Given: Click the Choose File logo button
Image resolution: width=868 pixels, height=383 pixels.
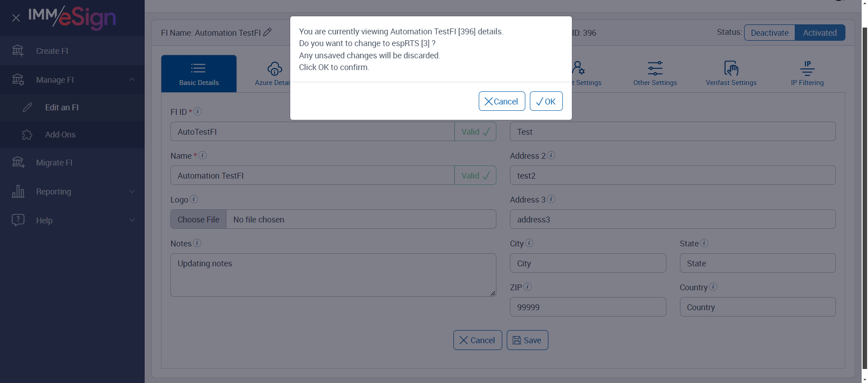Looking at the screenshot, I should [x=198, y=219].
